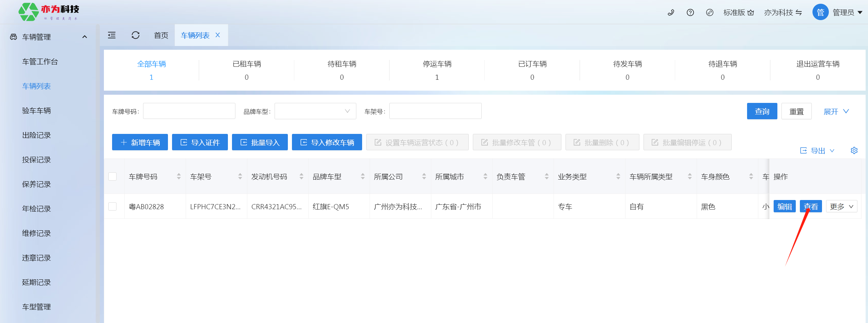Image resolution: width=868 pixels, height=323 pixels.
Task: Open the 品牌车型 dropdown filter
Action: [x=315, y=111]
